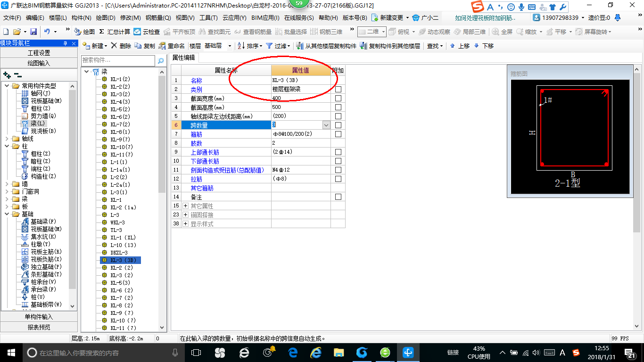Select 剪力墙(Q) in navigation tree

[43, 116]
